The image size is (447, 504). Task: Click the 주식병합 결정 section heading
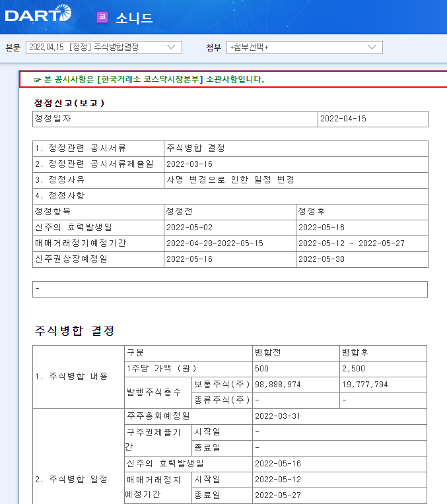pos(75,331)
